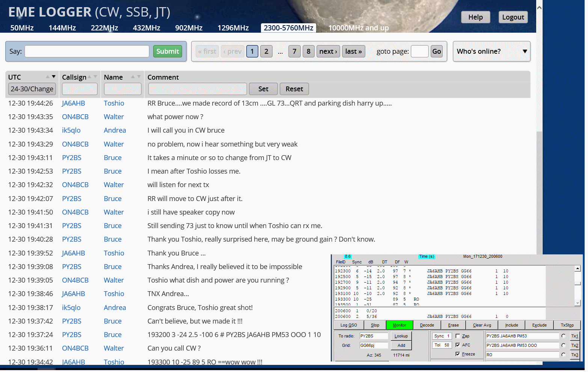The width and height of the screenshot is (588, 372).
Task: Click the Sync value spinner box
Action: pos(442,336)
